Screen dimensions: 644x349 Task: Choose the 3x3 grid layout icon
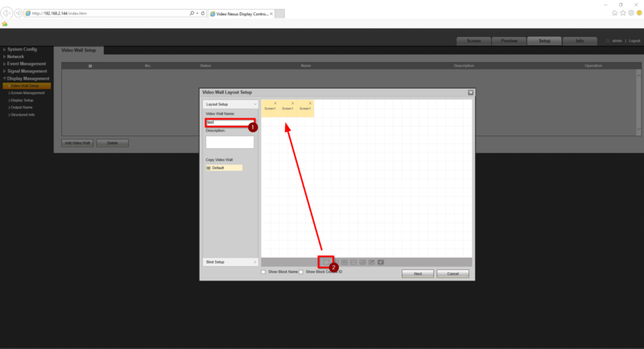[345, 262]
